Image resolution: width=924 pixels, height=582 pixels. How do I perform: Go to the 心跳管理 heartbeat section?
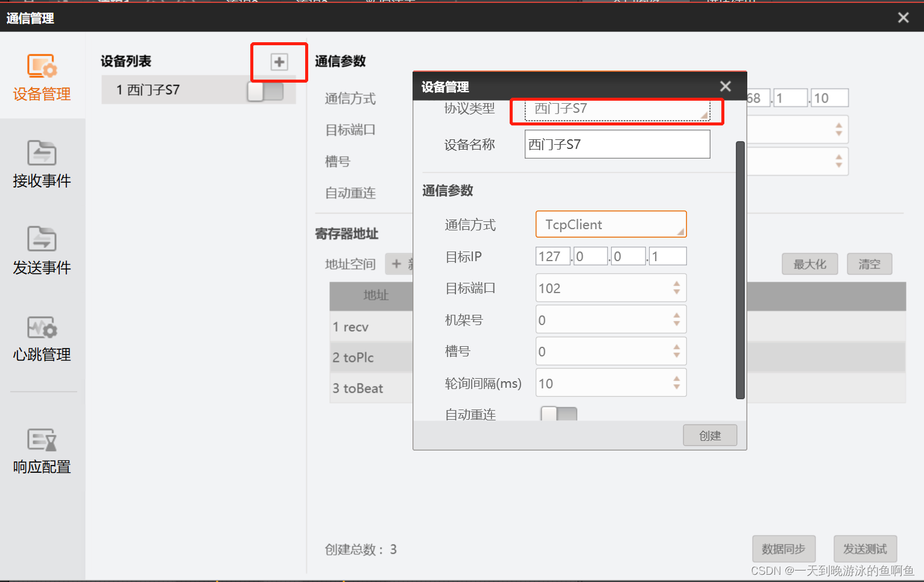(x=42, y=338)
